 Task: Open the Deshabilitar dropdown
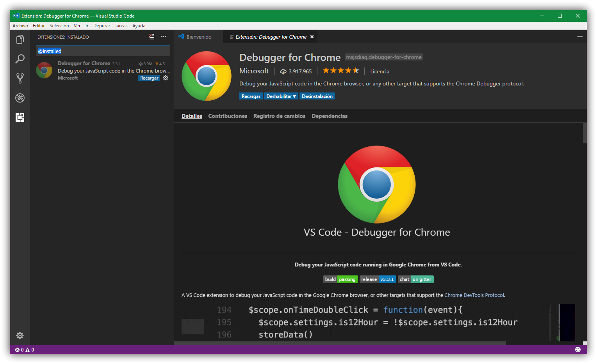point(281,96)
